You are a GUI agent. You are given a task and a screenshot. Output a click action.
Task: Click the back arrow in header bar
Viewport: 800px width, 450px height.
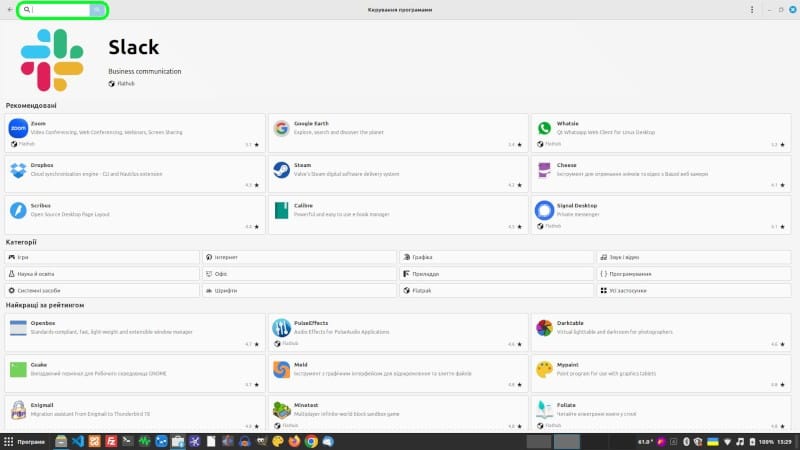click(x=10, y=10)
